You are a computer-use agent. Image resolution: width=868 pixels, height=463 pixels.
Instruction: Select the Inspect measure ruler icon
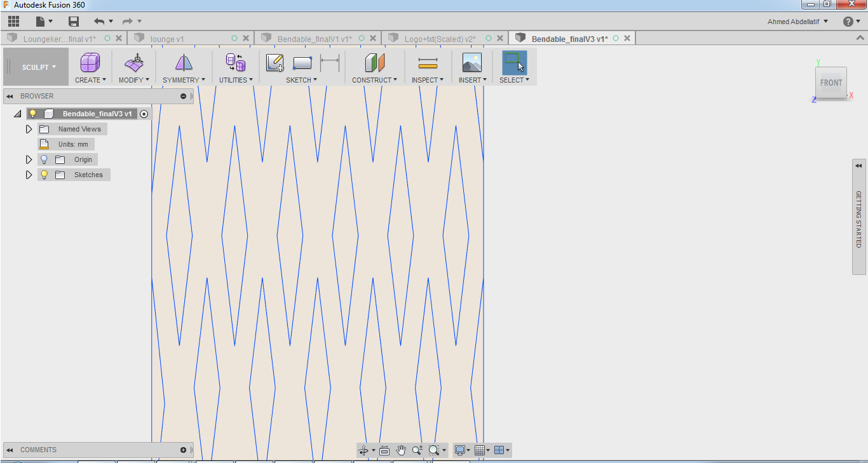coord(428,63)
